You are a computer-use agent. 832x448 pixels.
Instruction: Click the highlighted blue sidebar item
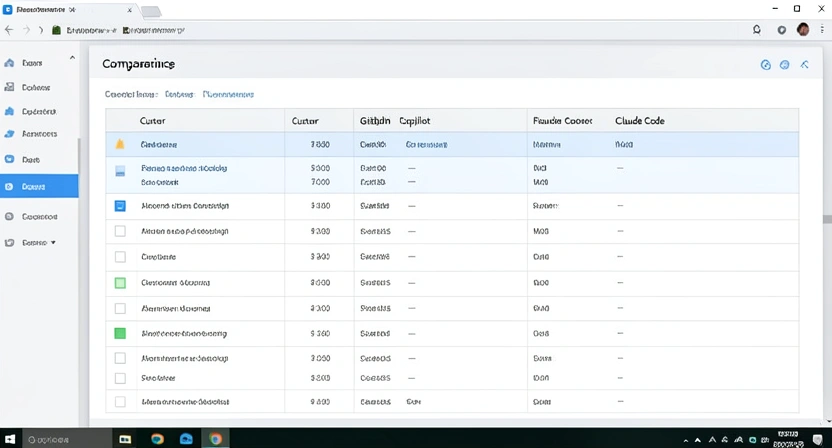tap(39, 187)
